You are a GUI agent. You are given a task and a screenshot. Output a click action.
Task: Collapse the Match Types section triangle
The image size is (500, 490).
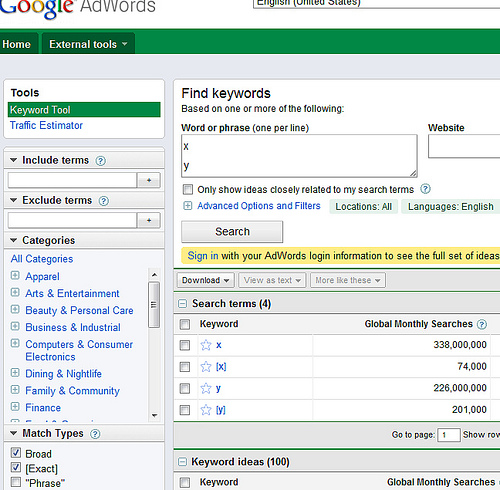point(14,433)
